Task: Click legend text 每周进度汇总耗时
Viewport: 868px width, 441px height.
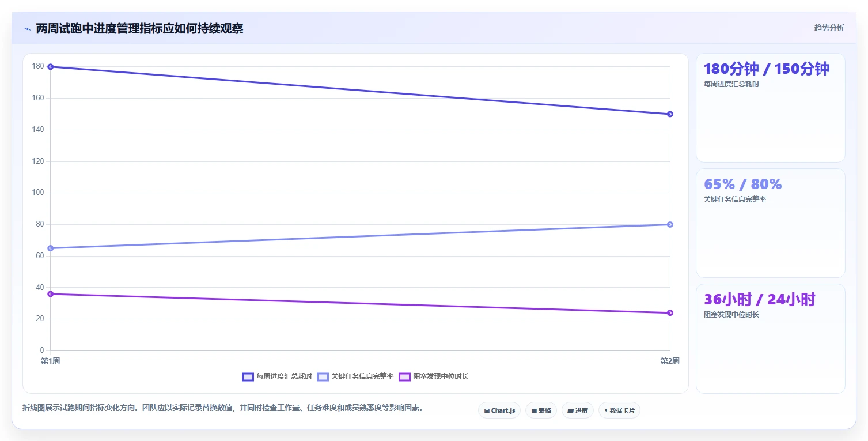Action: (284, 376)
